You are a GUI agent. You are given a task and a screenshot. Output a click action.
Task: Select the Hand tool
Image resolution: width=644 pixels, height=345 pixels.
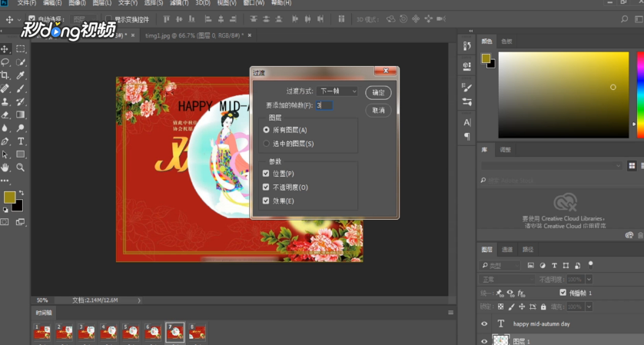coord(5,168)
